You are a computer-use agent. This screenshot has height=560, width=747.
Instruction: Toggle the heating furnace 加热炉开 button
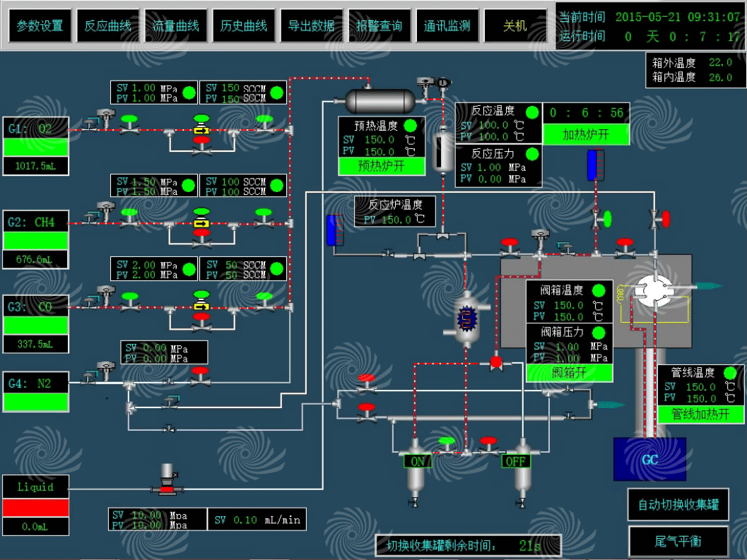coord(586,135)
